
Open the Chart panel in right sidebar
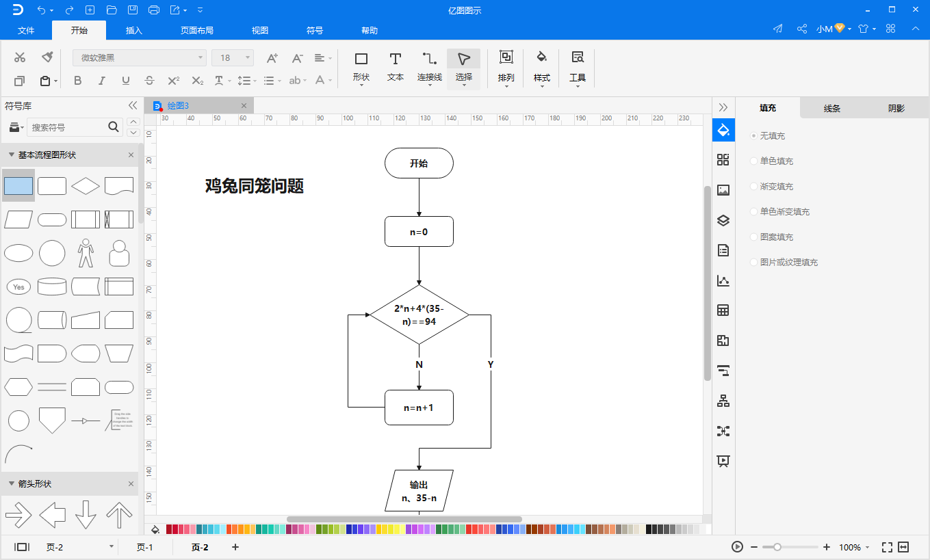723,280
